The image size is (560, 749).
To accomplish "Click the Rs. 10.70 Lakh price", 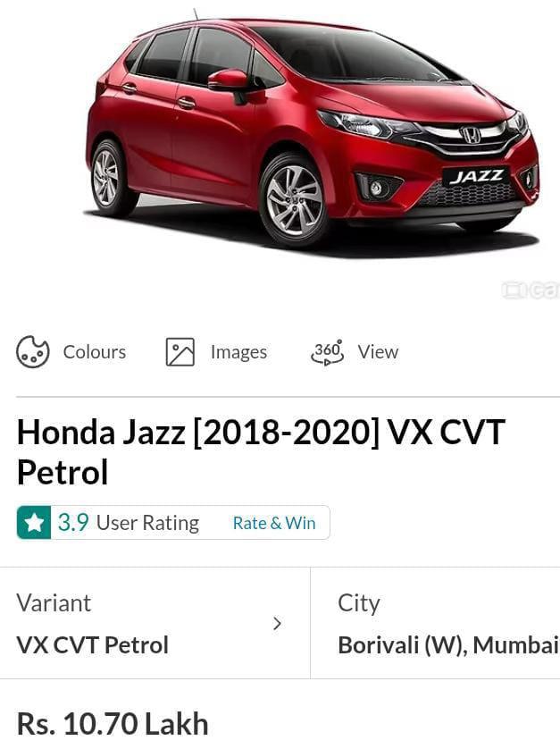I will pos(113,724).
